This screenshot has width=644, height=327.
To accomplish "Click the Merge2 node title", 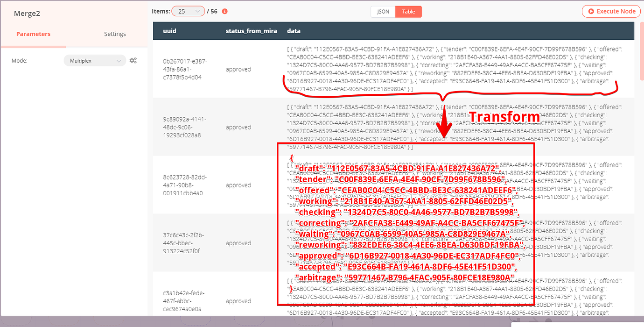I will (x=27, y=13).
